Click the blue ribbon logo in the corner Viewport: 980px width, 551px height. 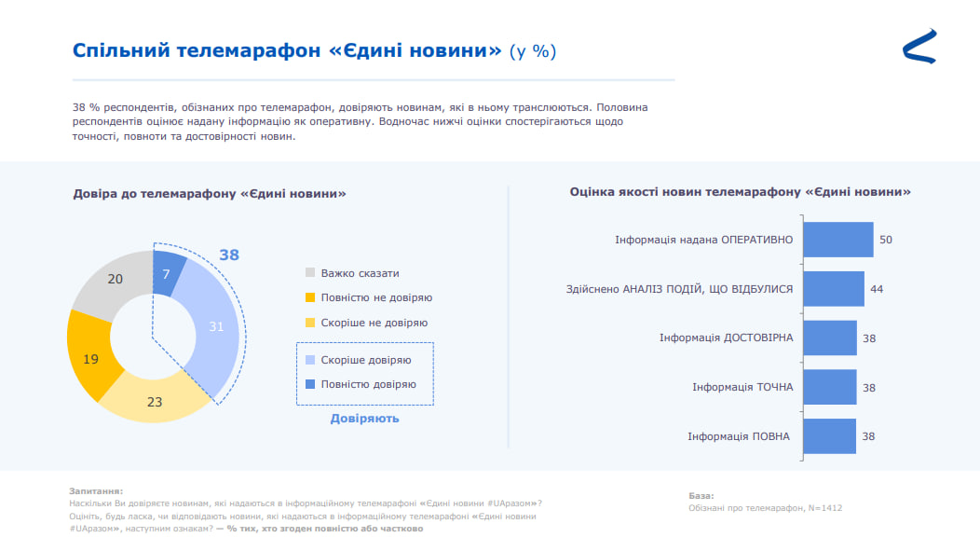tap(919, 47)
